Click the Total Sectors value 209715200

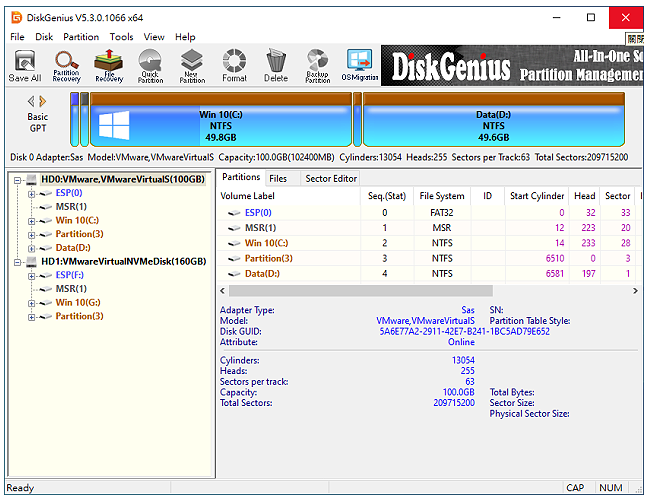coord(454,403)
